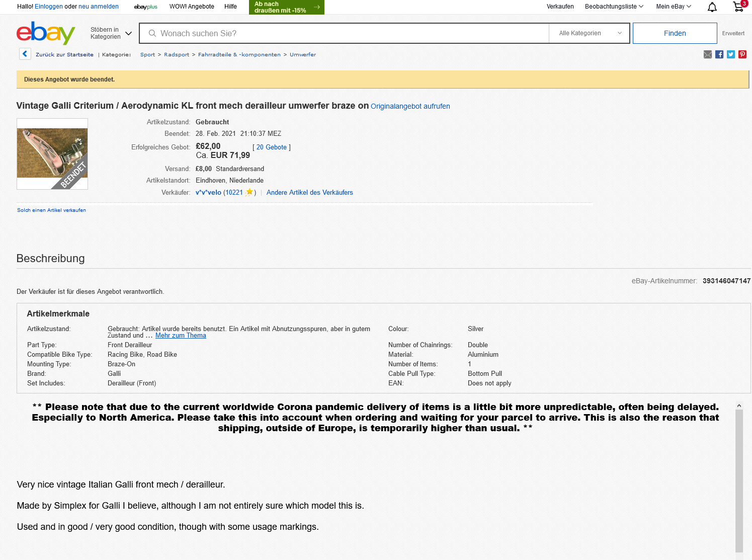
Task: Click the search field Wonach suchen Sie
Action: (347, 33)
